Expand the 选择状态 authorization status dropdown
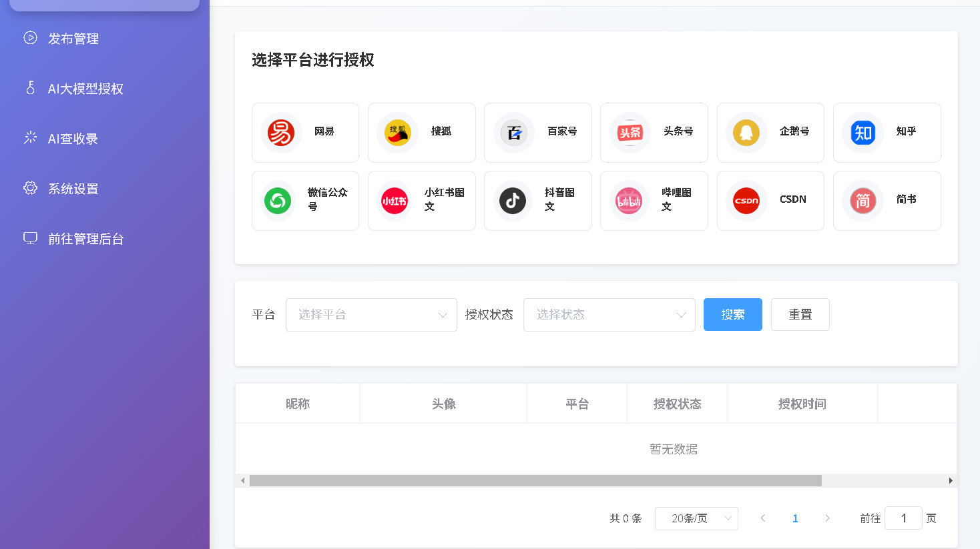This screenshot has width=980, height=549. click(x=609, y=315)
